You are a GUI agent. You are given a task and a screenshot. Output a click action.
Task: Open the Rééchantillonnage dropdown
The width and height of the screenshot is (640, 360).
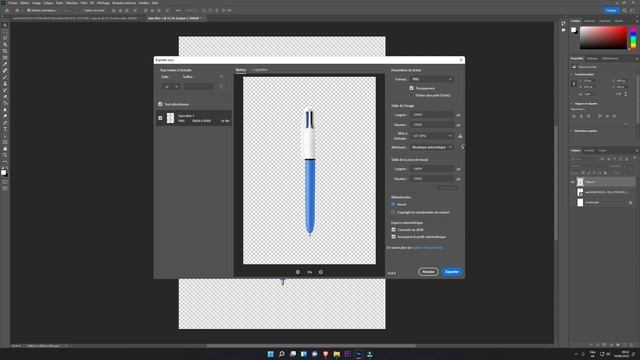(431, 147)
